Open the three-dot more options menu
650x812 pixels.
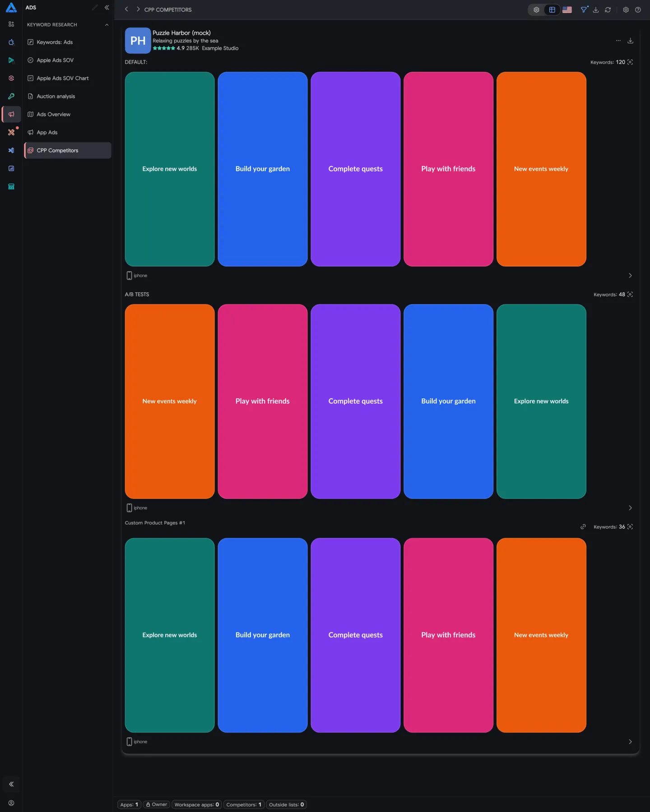618,41
